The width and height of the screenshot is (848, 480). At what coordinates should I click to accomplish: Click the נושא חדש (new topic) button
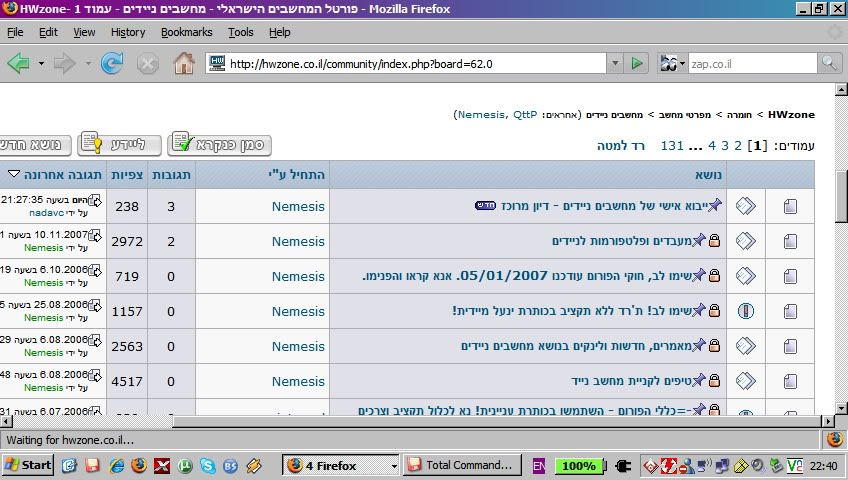tap(35, 144)
